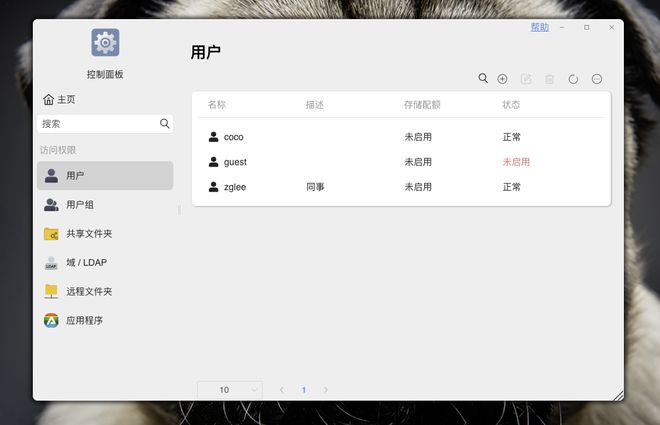Open 域 / LDAP in the sidebar

[105, 263]
